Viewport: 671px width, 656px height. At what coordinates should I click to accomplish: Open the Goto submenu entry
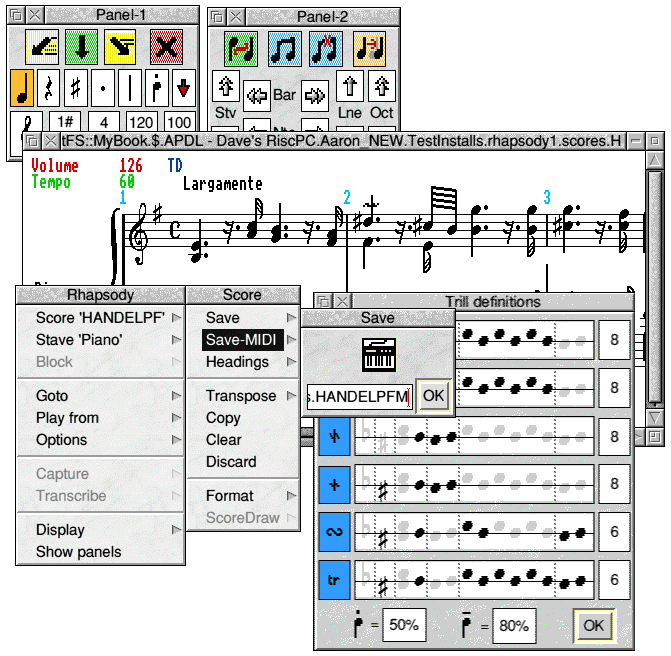click(101, 395)
